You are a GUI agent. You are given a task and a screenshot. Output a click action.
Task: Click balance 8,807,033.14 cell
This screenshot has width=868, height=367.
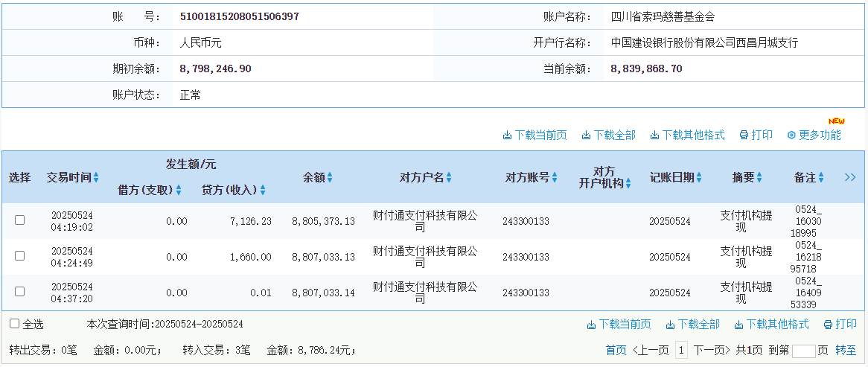coord(323,293)
